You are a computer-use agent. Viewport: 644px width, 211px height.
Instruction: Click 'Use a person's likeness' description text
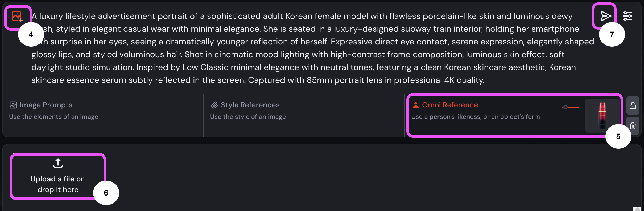pyautogui.click(x=476, y=116)
